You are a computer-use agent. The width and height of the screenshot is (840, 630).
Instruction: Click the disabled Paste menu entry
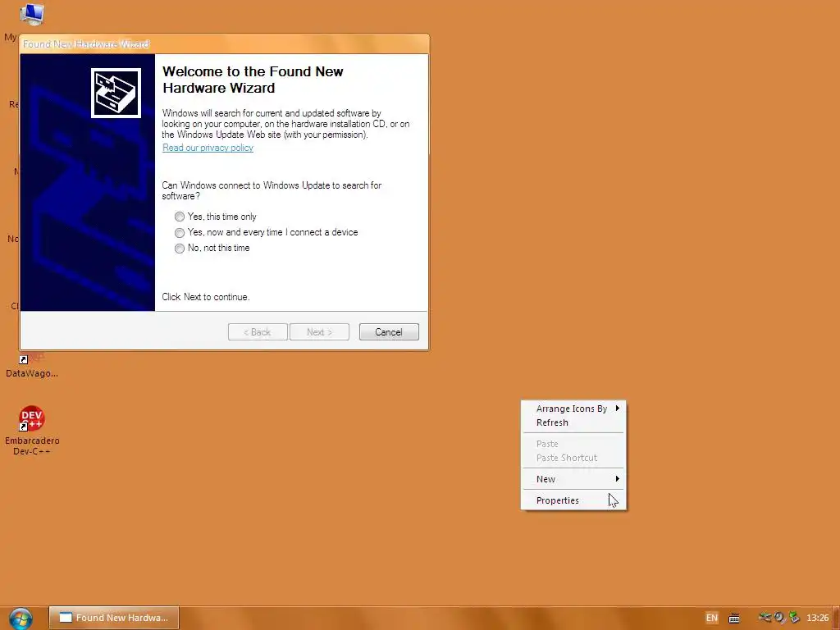[573, 444]
